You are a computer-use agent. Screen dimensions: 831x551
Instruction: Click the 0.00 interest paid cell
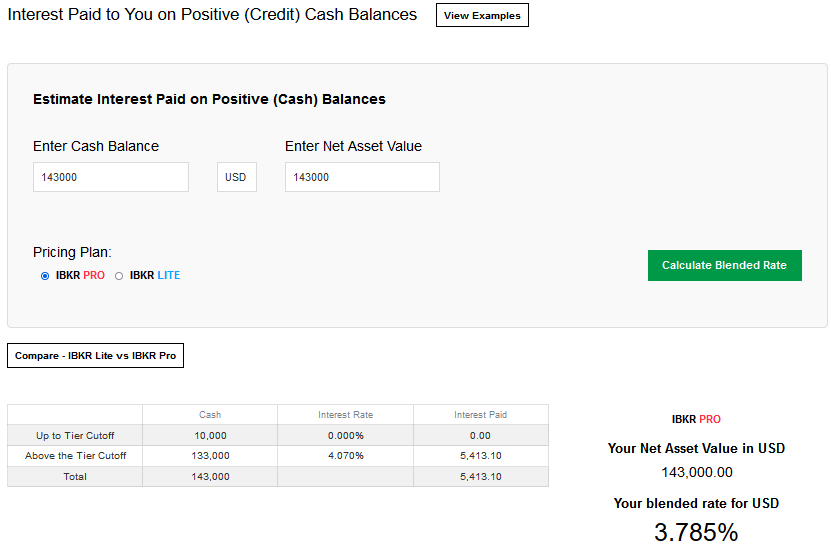(x=480, y=436)
